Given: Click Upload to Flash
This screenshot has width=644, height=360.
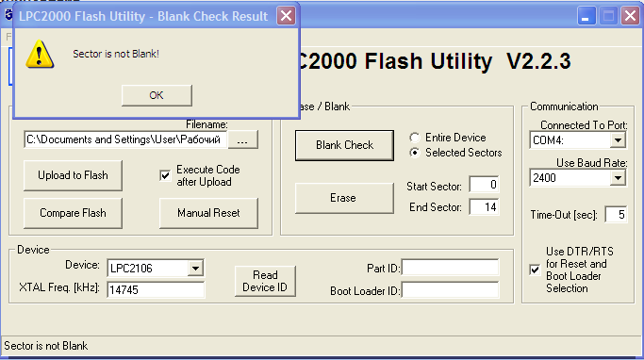Looking at the screenshot, I should tap(73, 175).
